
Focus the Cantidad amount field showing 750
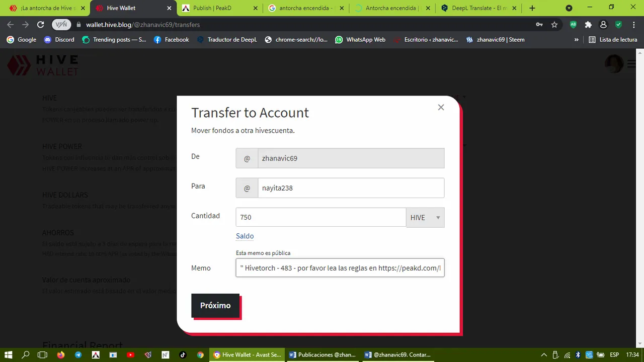[x=321, y=217]
